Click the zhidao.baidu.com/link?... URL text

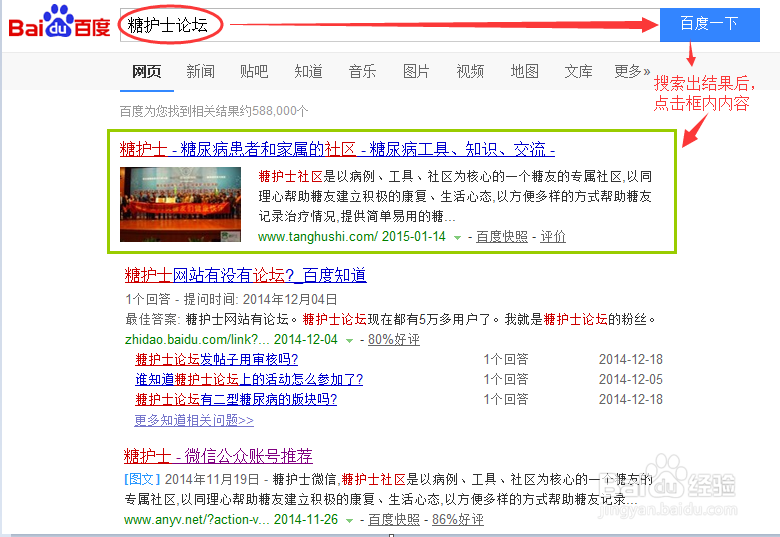coord(197,340)
